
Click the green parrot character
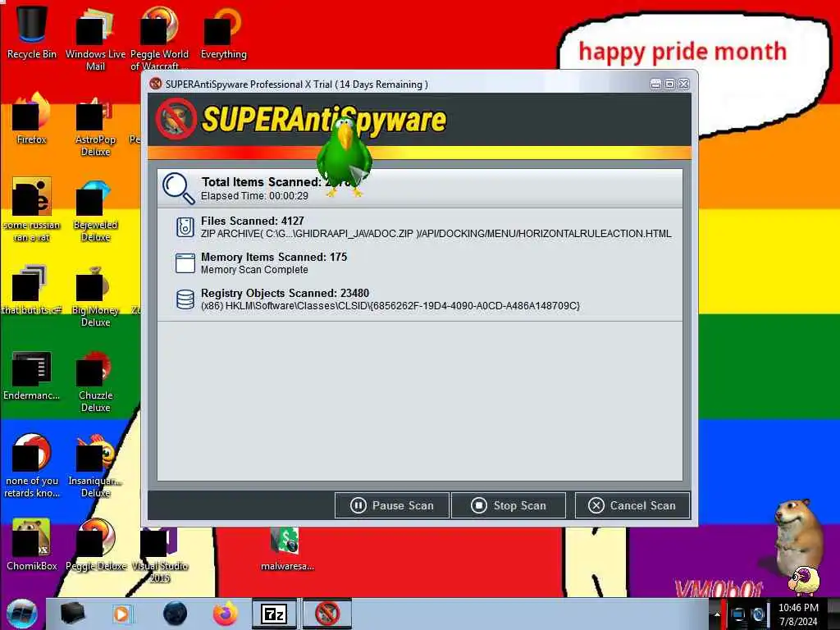click(x=344, y=157)
